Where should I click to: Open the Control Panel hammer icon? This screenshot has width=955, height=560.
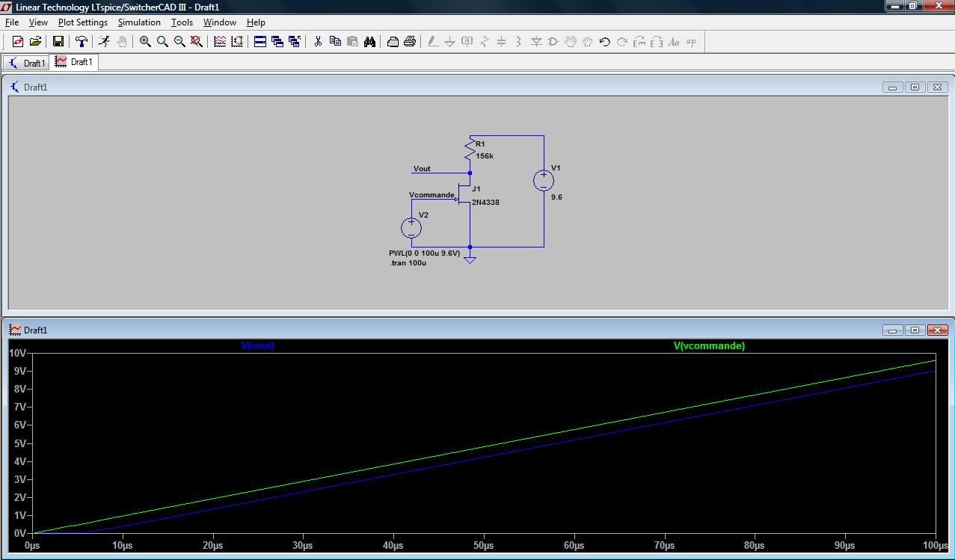click(82, 42)
